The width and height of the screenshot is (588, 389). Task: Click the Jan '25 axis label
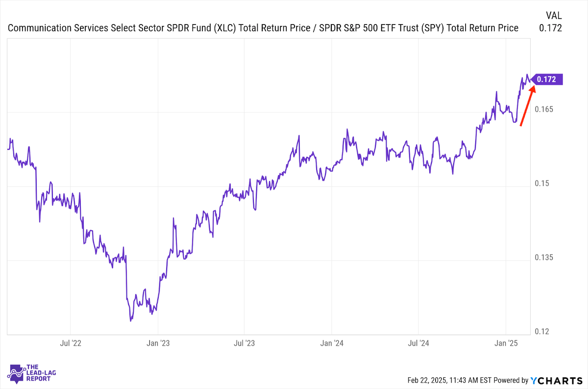506,343
